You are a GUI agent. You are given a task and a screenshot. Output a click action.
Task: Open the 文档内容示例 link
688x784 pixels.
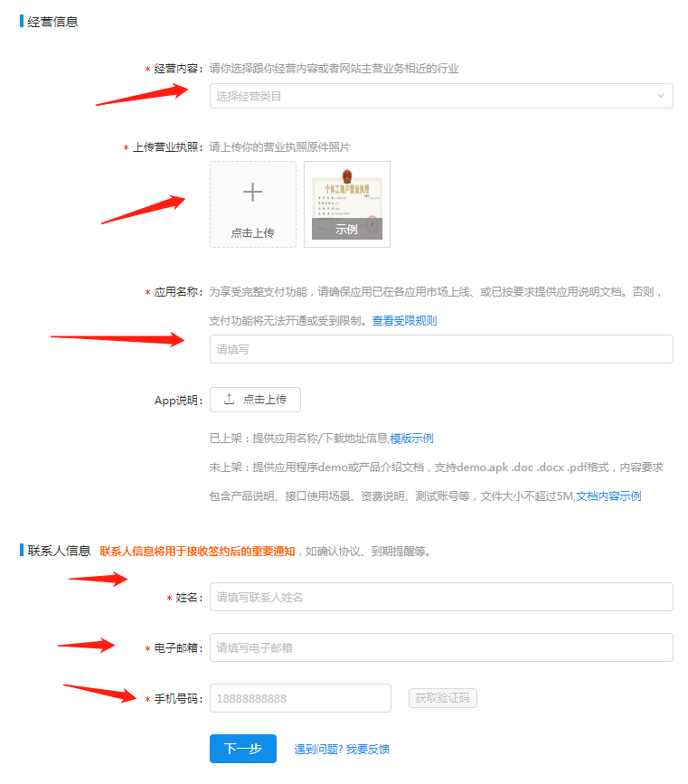pyautogui.click(x=608, y=496)
